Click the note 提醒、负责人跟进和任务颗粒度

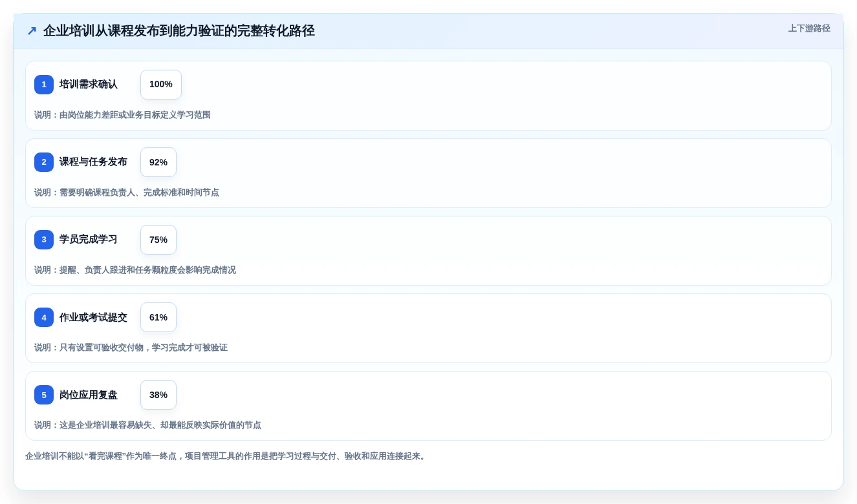(135, 270)
